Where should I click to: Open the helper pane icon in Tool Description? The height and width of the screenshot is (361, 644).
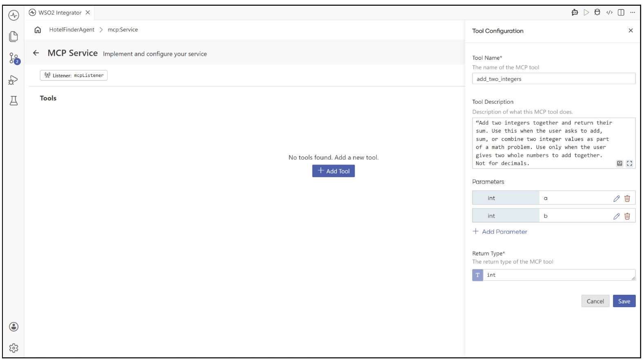pos(620,163)
